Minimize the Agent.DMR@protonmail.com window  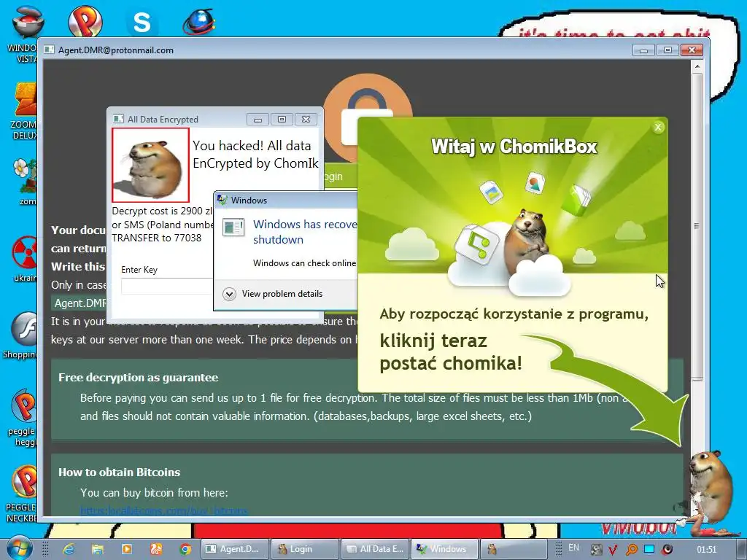tap(643, 50)
